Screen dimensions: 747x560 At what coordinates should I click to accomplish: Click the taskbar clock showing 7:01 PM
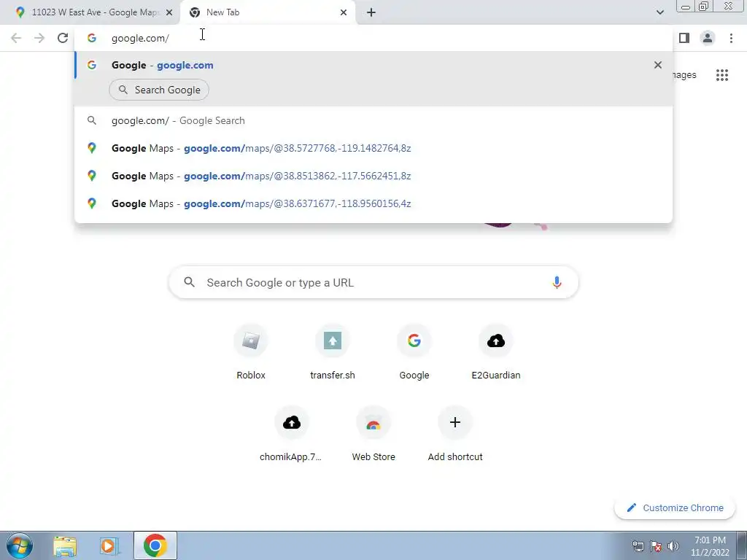click(x=710, y=545)
